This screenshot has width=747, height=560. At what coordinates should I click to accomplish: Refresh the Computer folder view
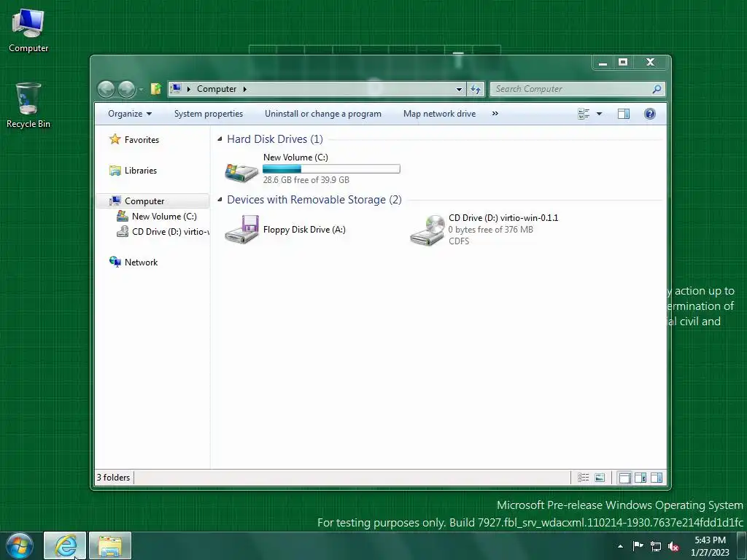click(x=476, y=89)
